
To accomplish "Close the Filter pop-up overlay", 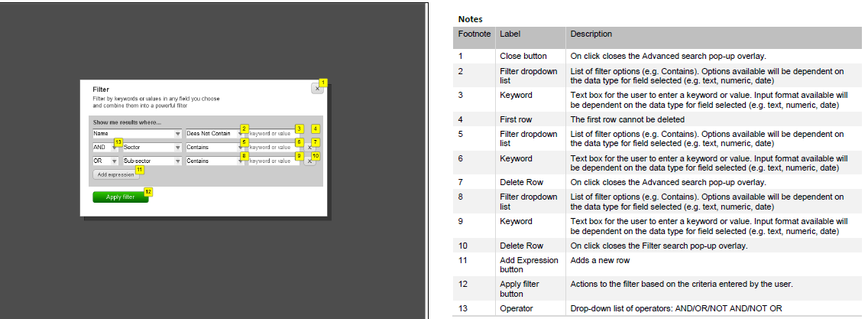I will point(316,90).
